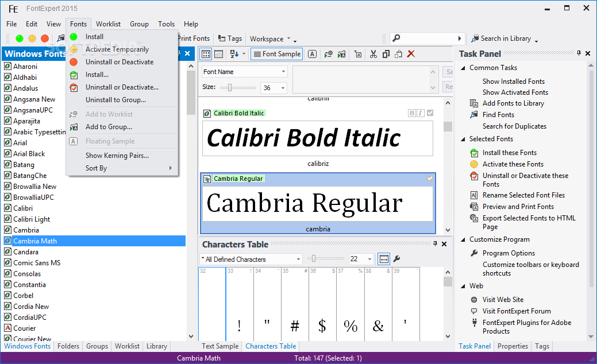Select Comic Sans MS in font list

[x=37, y=263]
